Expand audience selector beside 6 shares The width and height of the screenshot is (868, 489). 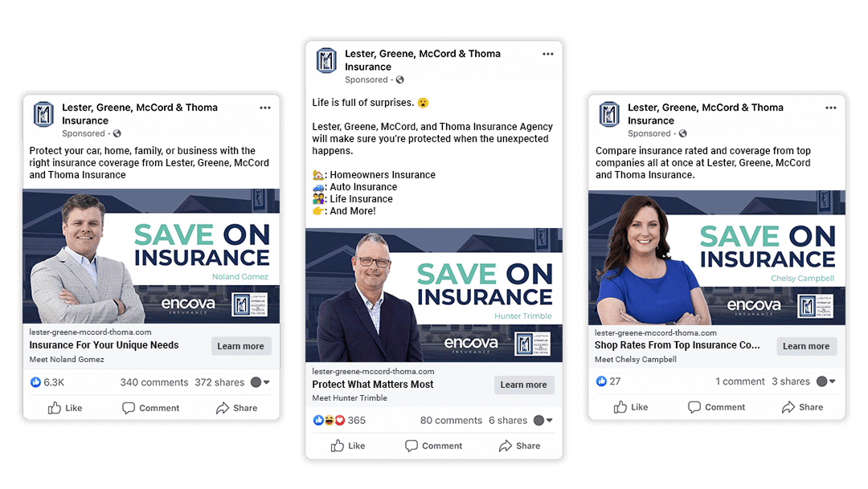click(543, 421)
